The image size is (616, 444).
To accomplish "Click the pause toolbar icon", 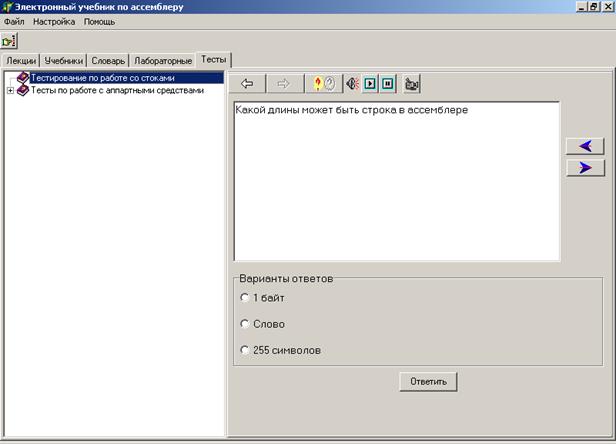I will coord(388,83).
